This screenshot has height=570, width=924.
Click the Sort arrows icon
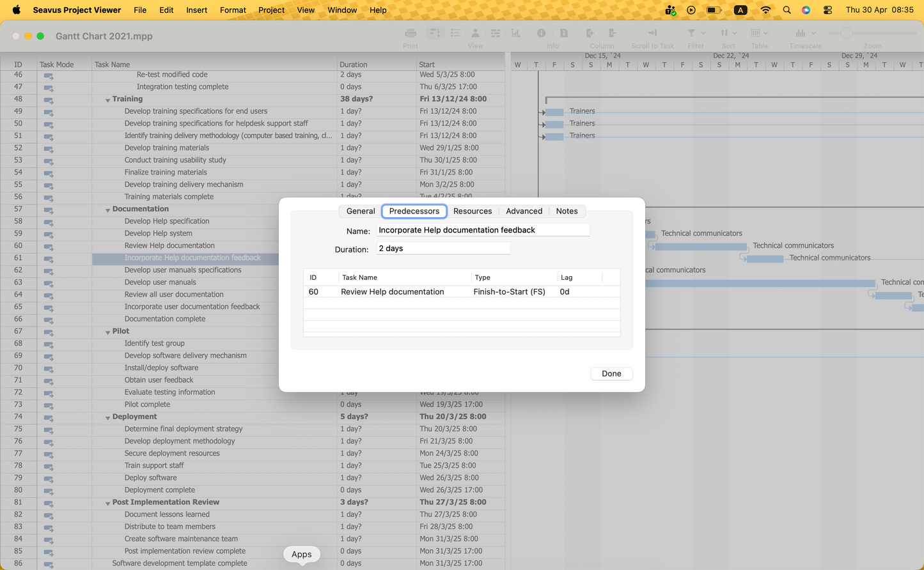(724, 33)
